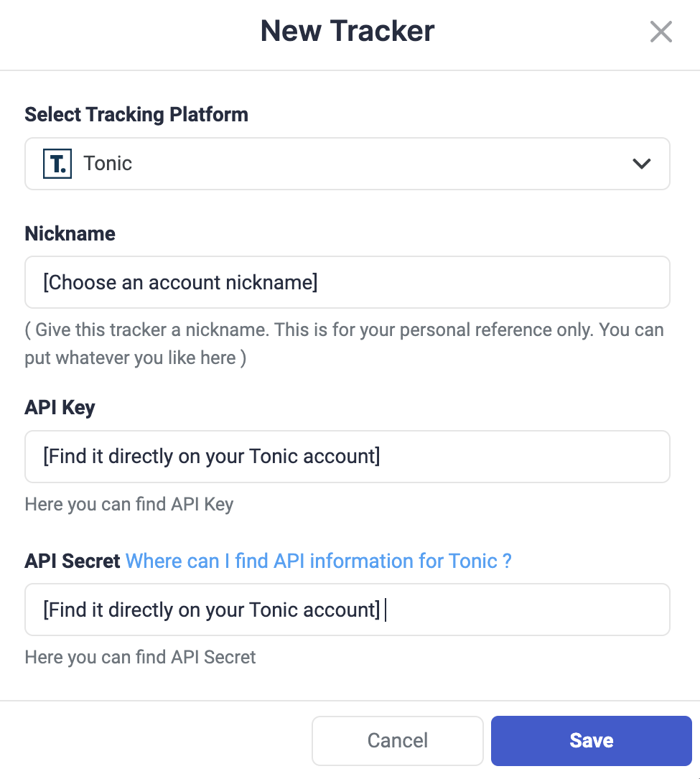
Task: Cancel creating the new tracker
Action: [x=397, y=740]
